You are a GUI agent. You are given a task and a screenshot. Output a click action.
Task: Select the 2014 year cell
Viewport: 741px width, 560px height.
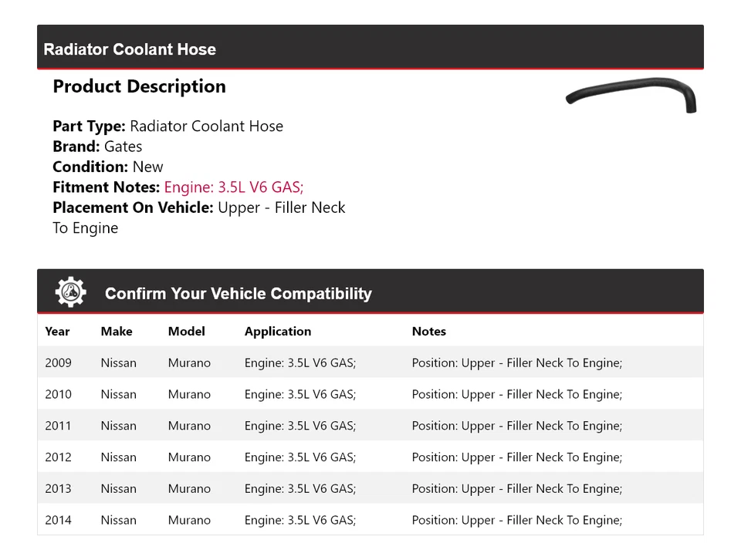[58, 520]
